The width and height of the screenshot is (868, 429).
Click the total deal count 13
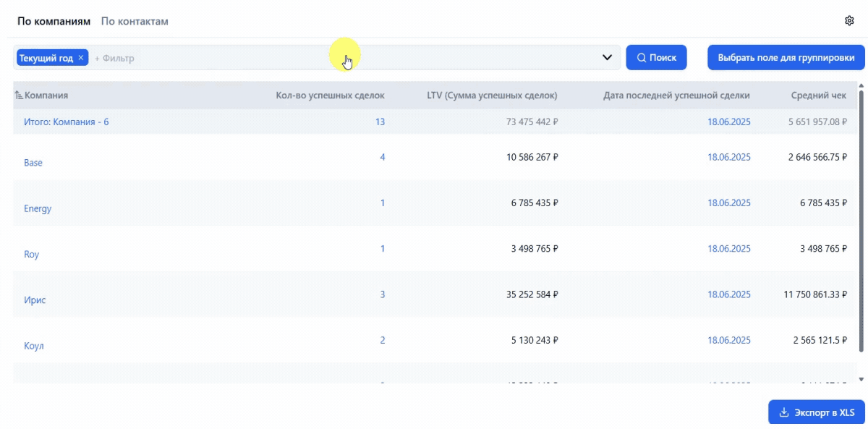click(380, 122)
